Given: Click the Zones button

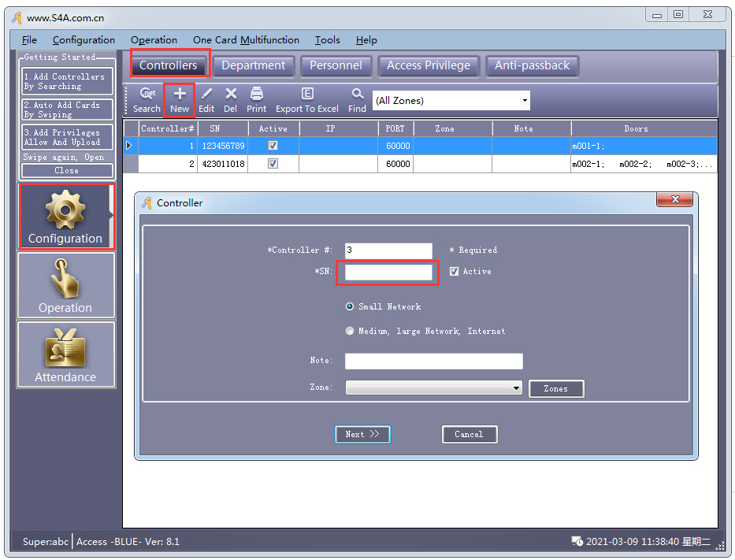Looking at the screenshot, I should coord(556,388).
